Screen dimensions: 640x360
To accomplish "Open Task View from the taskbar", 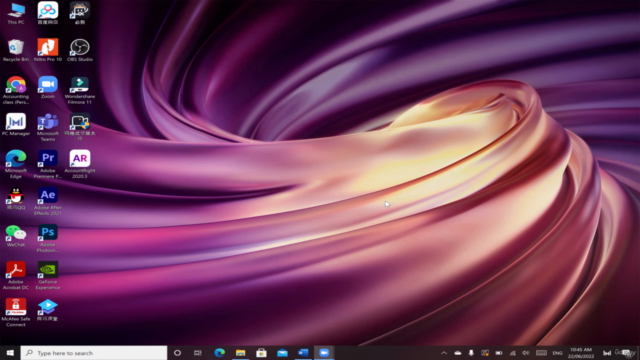I will (x=198, y=353).
